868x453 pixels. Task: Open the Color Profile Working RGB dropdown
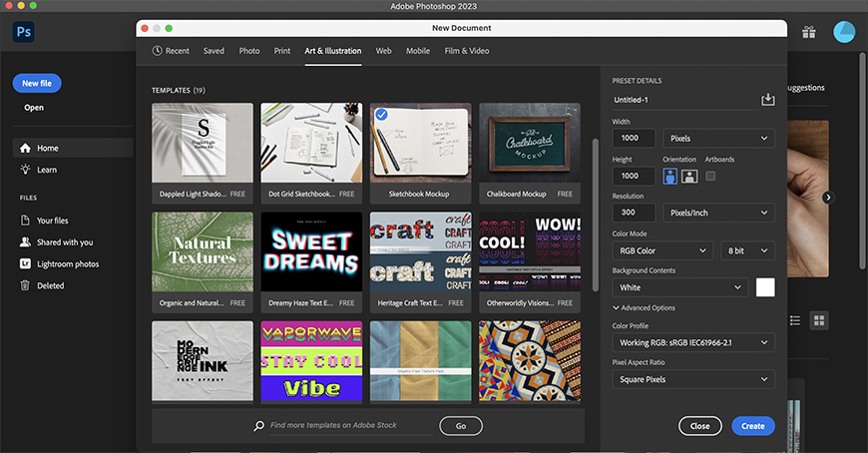[x=693, y=342]
